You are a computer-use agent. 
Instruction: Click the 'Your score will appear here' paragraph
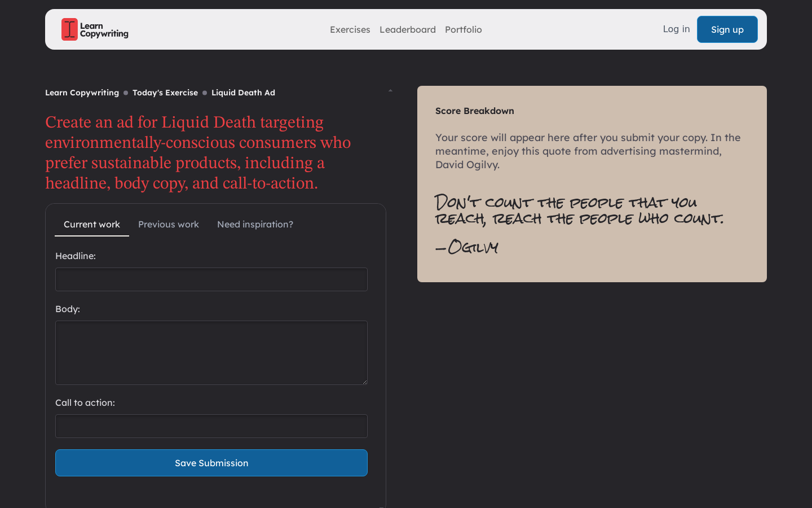coord(588,151)
